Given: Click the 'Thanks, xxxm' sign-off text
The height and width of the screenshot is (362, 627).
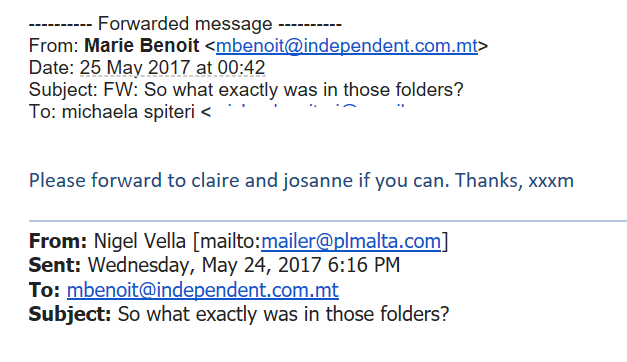Looking at the screenshot, I should (x=514, y=180).
